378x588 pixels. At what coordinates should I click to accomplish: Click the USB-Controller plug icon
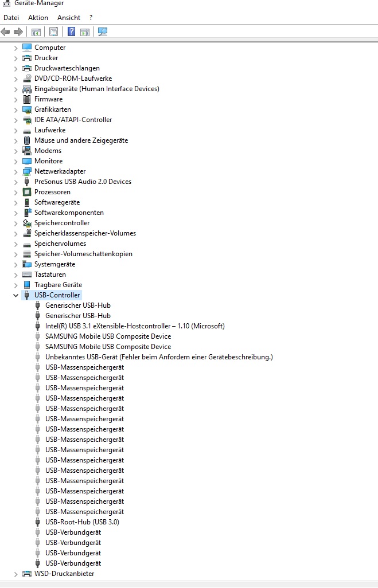[x=26, y=295]
